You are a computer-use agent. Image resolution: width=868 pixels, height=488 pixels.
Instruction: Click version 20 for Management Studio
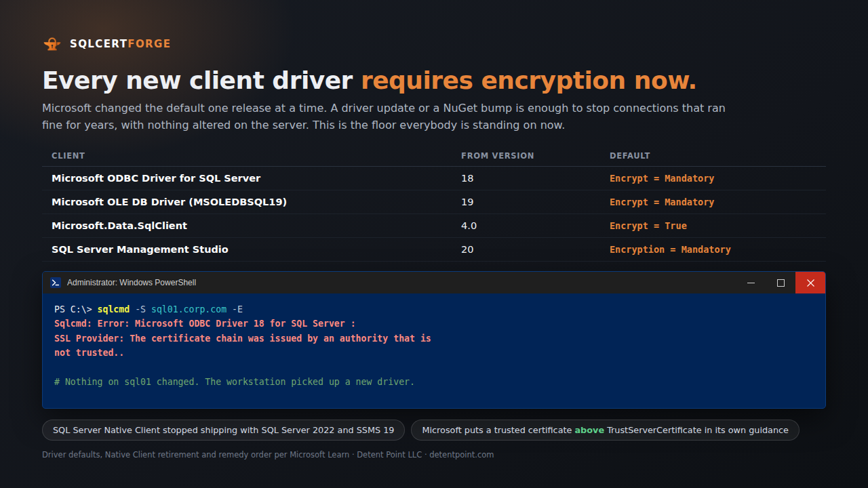[x=467, y=249]
